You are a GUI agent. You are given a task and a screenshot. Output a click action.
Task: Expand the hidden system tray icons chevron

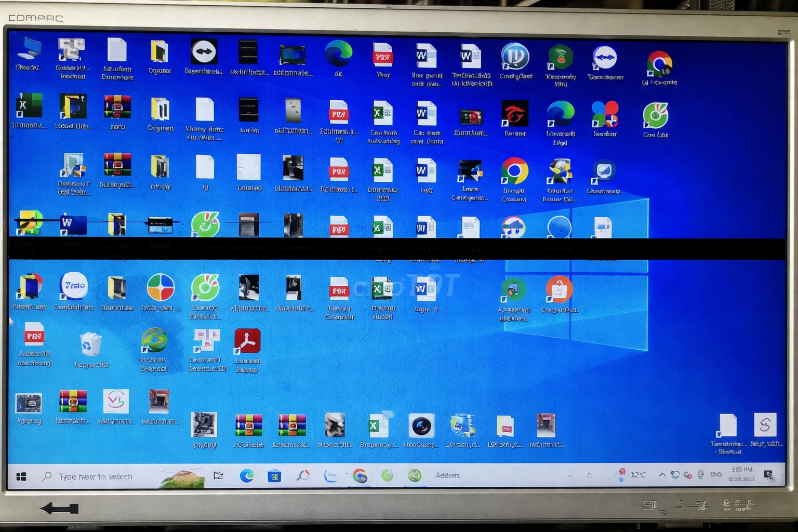point(662,475)
